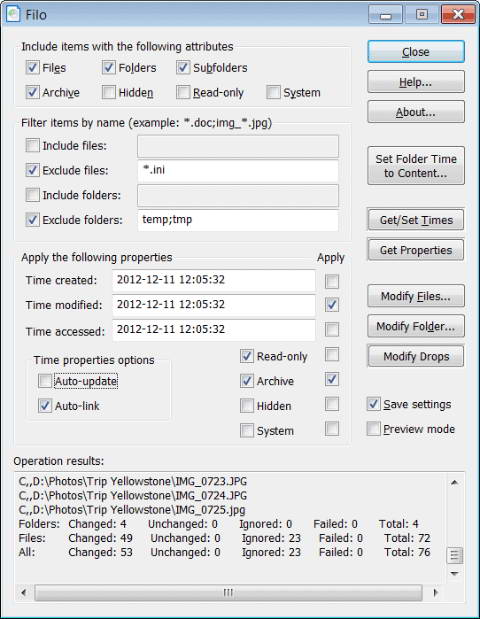Click the results scroll down arrow
This screenshot has width=480, height=619.
[454, 574]
